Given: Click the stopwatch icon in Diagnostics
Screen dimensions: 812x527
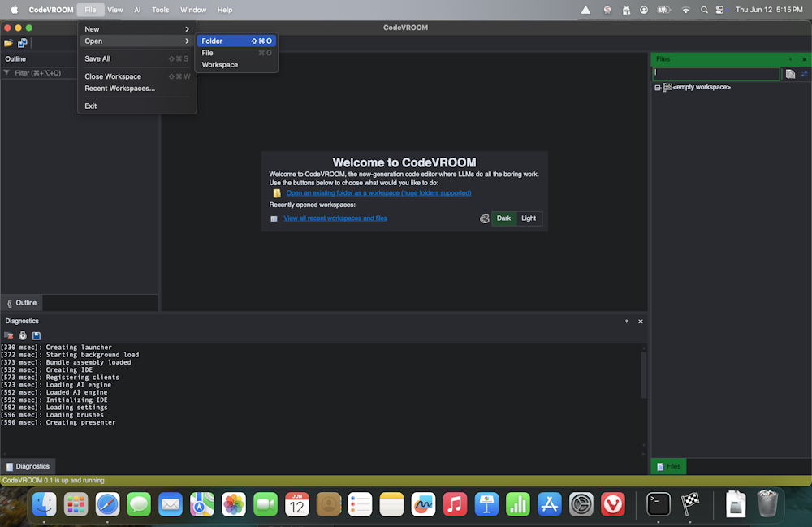Looking at the screenshot, I should pos(23,335).
